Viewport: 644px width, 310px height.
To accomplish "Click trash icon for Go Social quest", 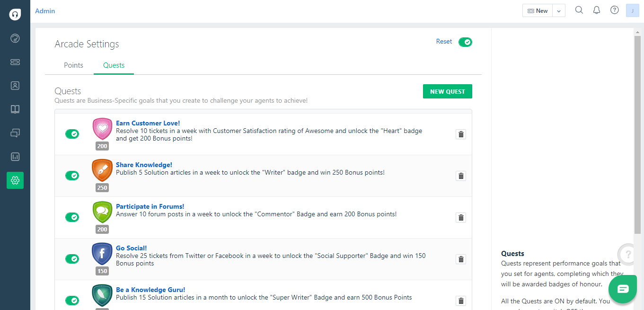I will click(x=460, y=259).
